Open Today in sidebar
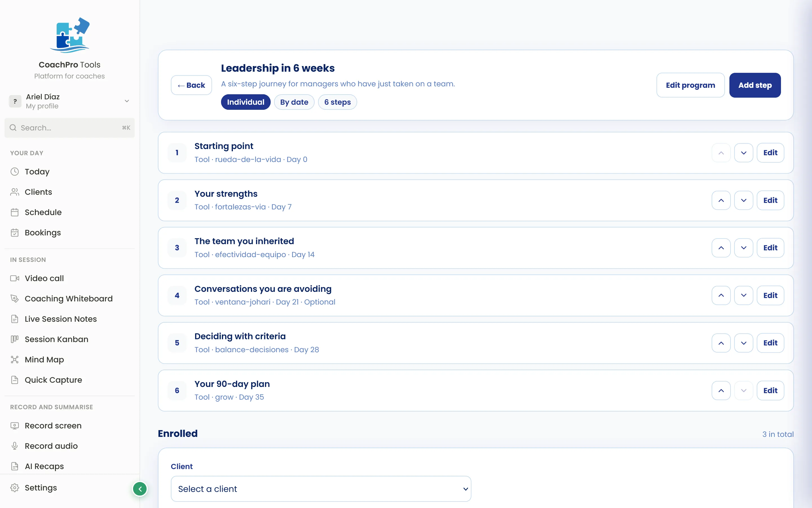This screenshot has height=508, width=812. pos(37,172)
